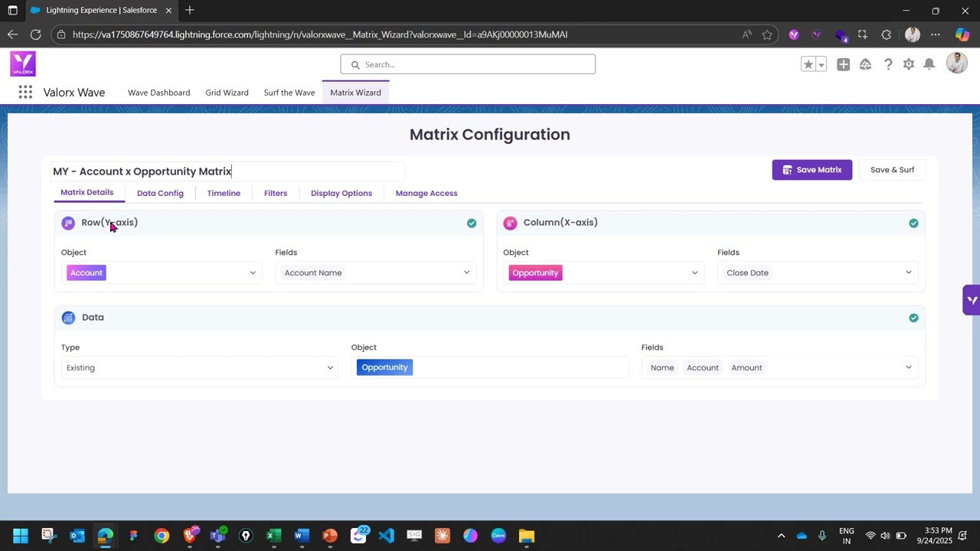The height and width of the screenshot is (551, 980).
Task: Refresh the browser page
Action: tap(35, 34)
